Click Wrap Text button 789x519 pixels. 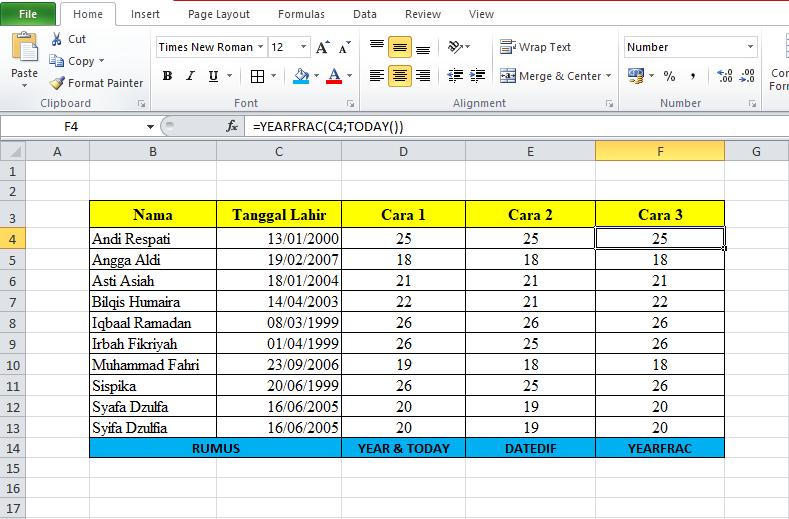pyautogui.click(x=535, y=47)
